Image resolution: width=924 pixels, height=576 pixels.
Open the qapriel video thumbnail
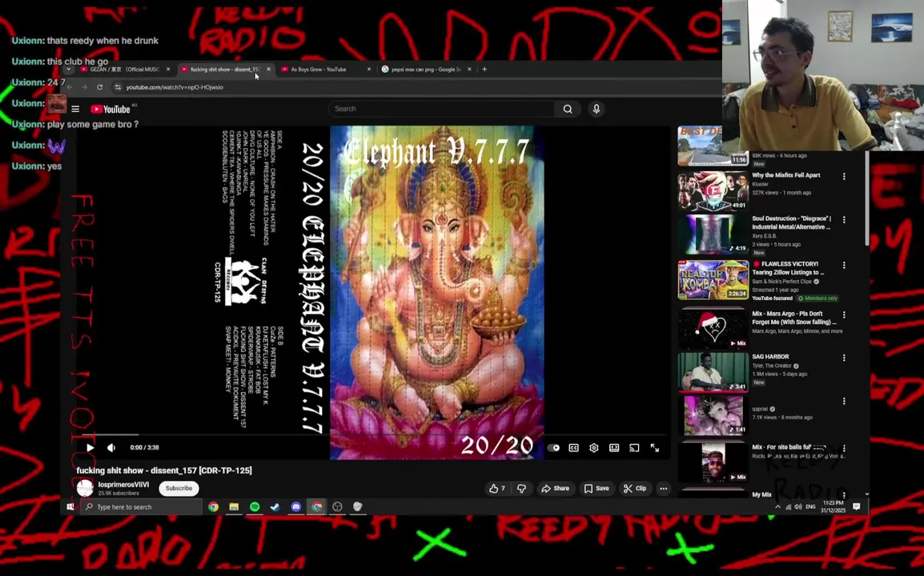(713, 415)
